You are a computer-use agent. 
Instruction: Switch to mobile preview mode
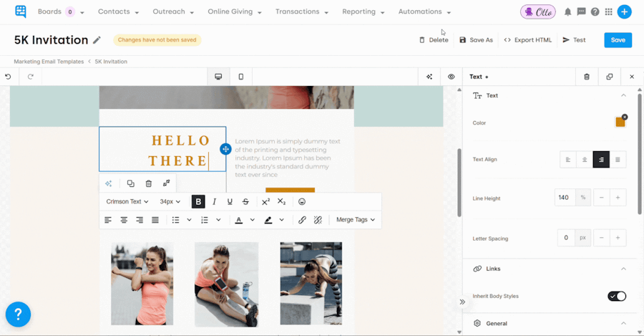pyautogui.click(x=241, y=77)
